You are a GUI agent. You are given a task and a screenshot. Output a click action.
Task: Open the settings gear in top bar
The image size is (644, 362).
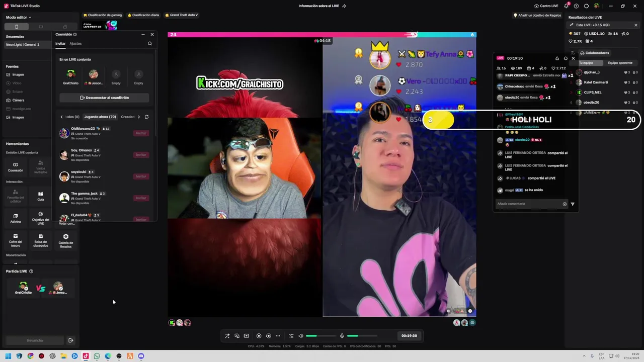point(586,6)
